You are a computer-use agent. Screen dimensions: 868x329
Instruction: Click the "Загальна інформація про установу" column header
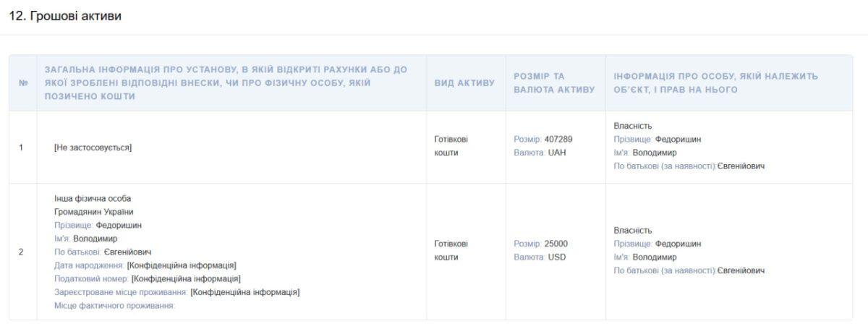[226, 82]
